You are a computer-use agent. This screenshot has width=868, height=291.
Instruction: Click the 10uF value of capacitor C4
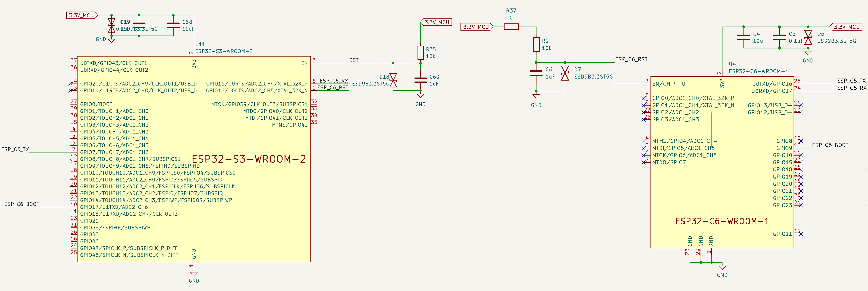click(x=759, y=41)
